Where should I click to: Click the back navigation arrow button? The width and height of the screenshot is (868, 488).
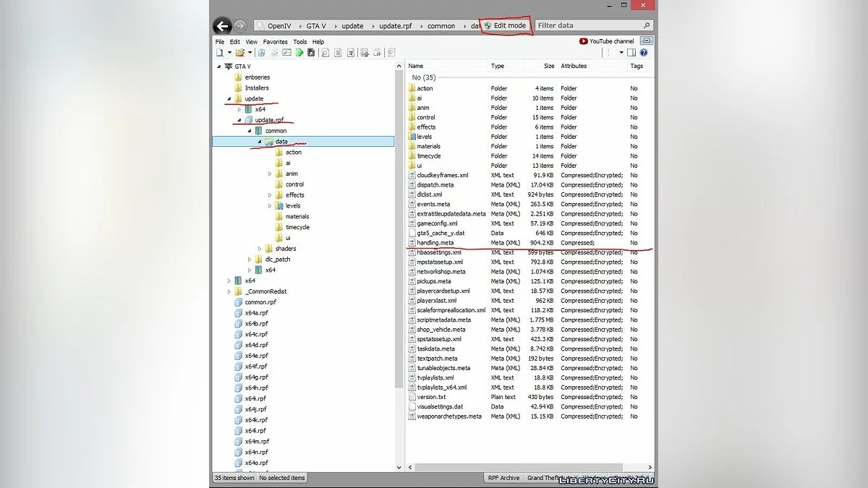[222, 26]
